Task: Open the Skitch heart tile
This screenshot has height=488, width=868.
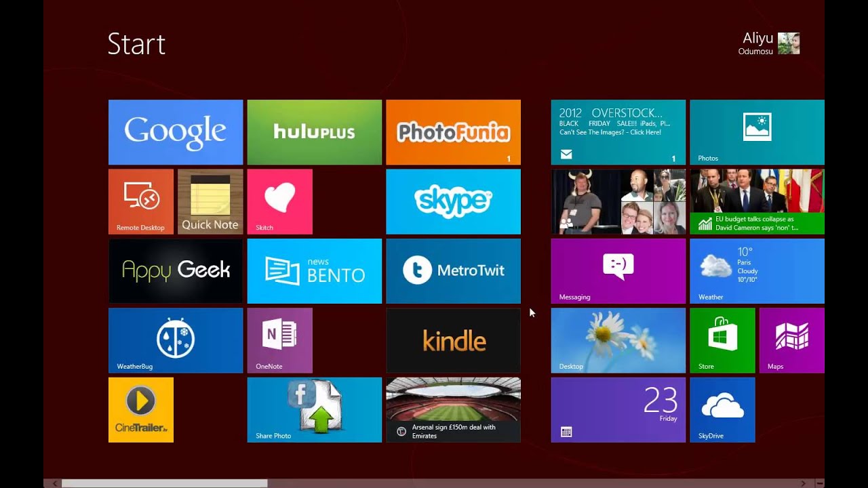Action: (280, 202)
